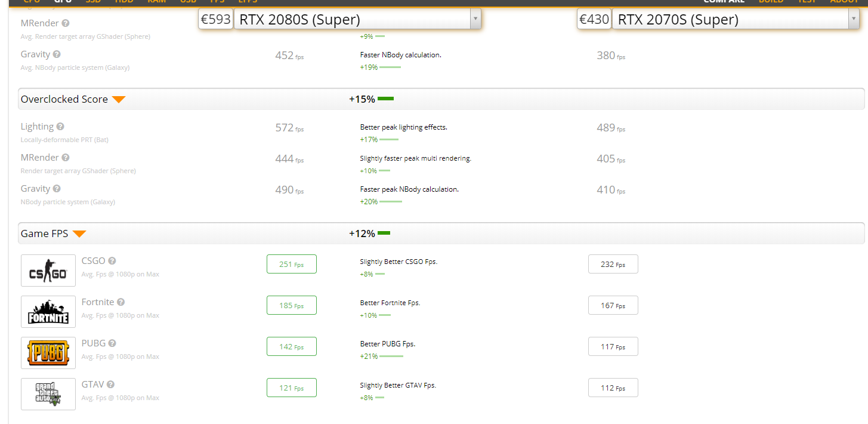
Task: Click the €430 price tag
Action: [x=594, y=20]
